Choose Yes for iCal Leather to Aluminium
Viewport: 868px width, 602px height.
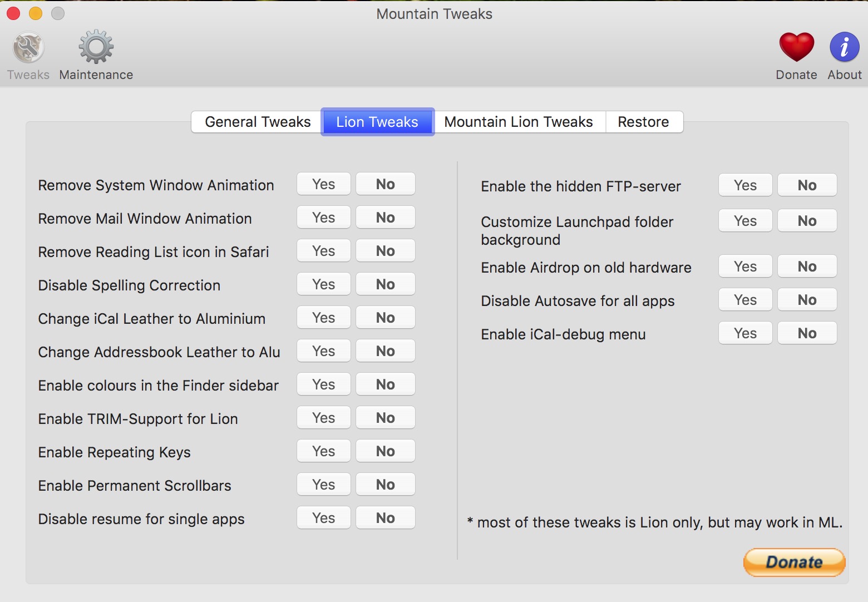(324, 318)
